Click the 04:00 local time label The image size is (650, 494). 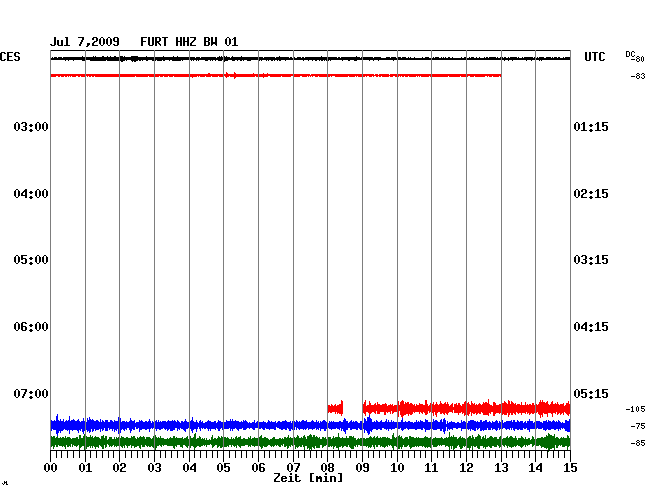tap(31, 194)
